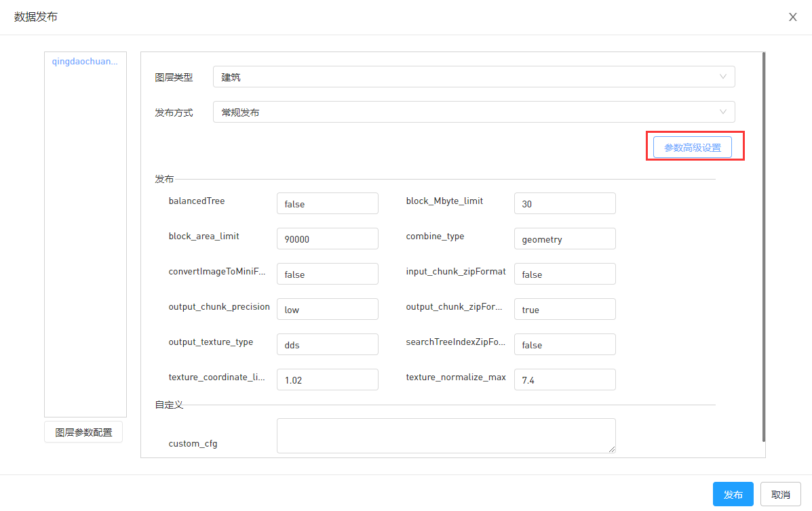Click the 参数高级设置 button
The image size is (812, 511).
pos(692,147)
